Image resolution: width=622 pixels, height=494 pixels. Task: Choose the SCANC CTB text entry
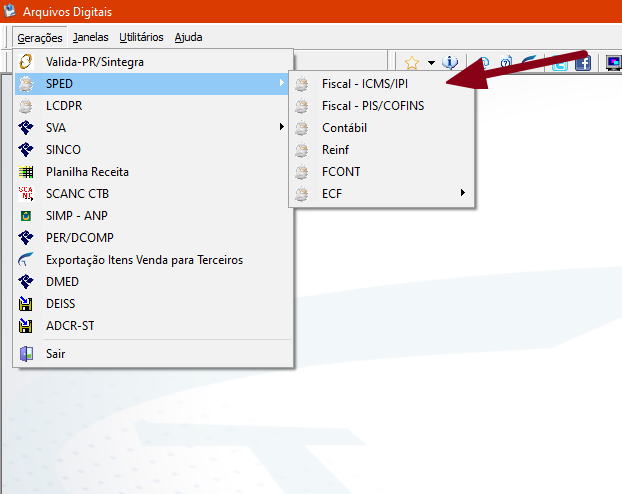[77, 194]
